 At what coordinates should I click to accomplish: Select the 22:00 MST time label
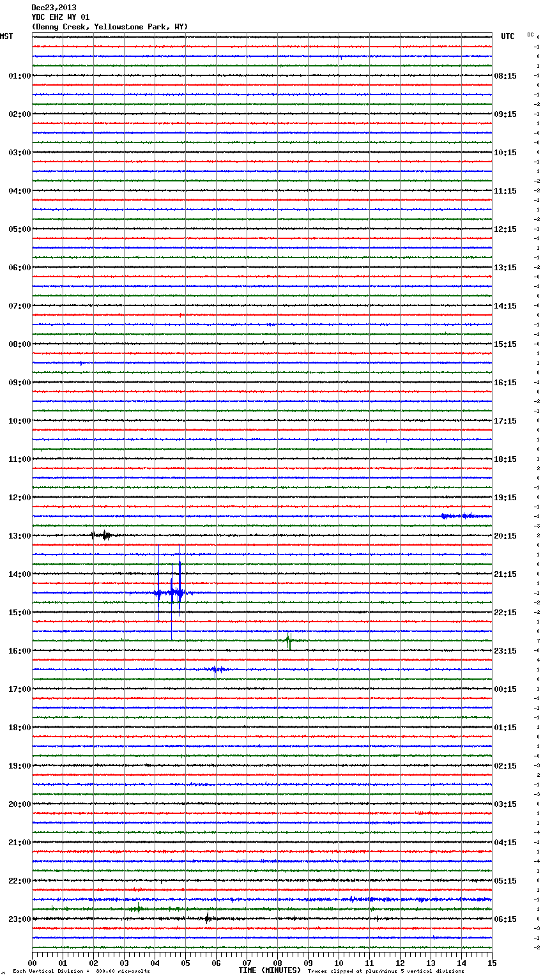coord(19,881)
